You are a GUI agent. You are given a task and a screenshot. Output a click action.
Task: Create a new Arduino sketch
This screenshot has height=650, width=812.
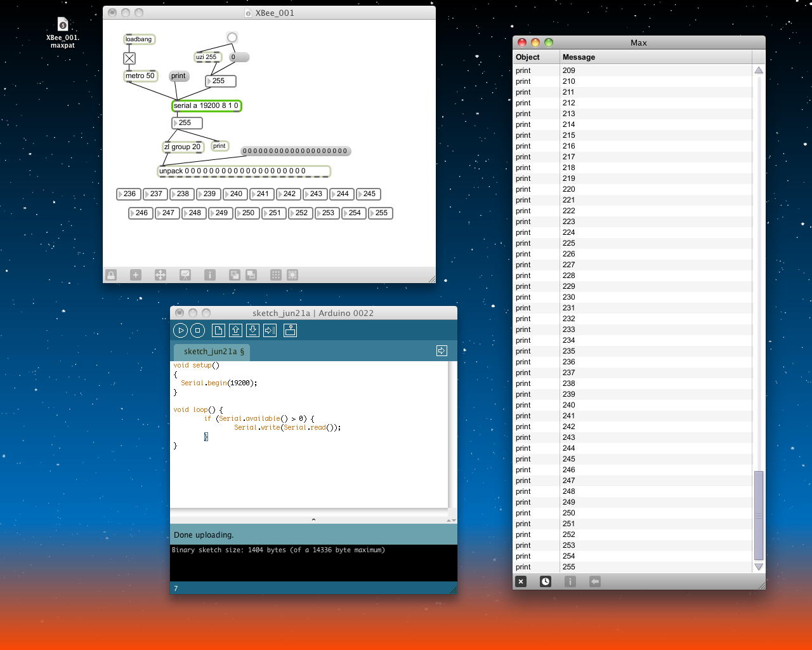[218, 330]
